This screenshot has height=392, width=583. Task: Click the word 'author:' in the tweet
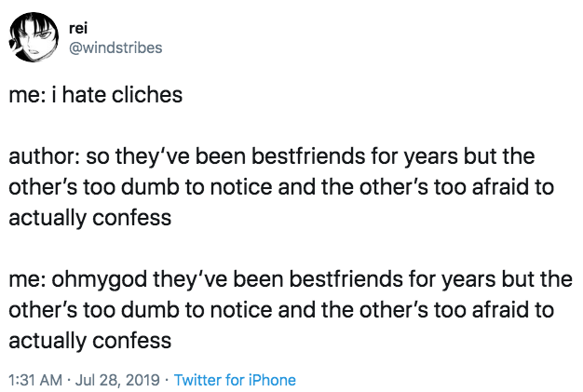click(44, 156)
